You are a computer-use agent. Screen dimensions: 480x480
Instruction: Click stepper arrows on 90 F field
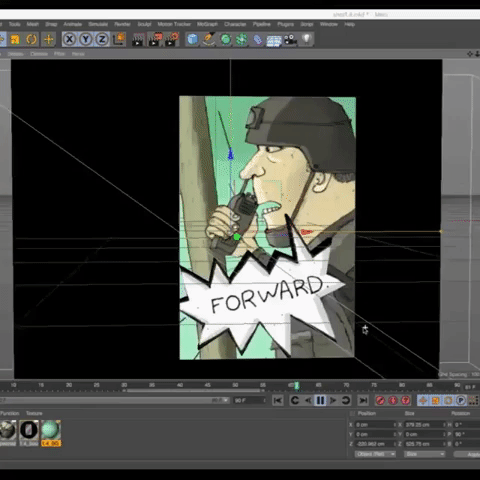click(265, 400)
